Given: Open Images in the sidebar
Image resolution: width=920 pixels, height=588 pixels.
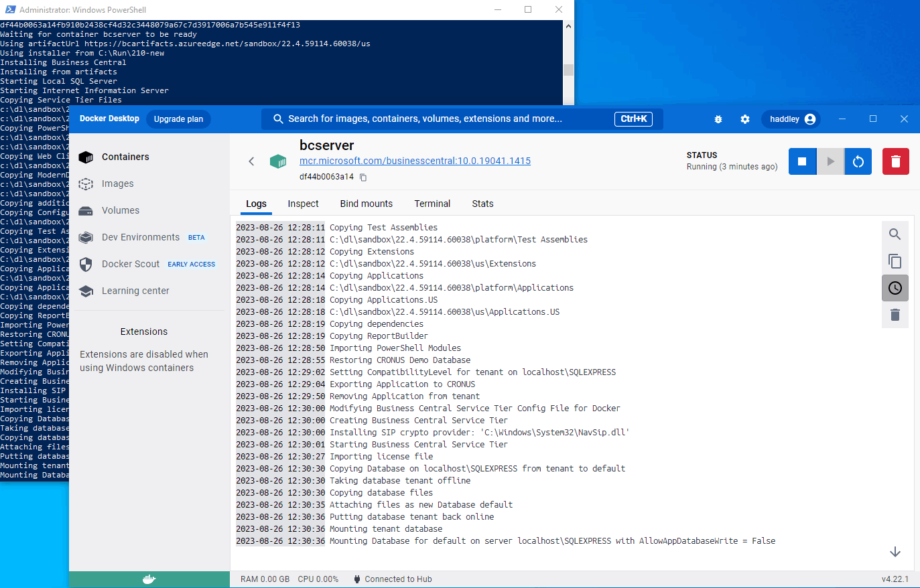Looking at the screenshot, I should pyautogui.click(x=117, y=183).
